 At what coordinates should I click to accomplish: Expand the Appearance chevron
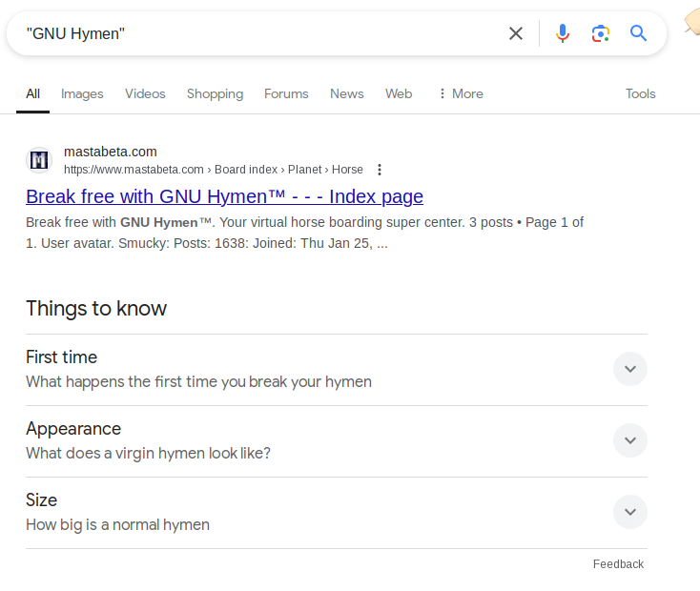pos(630,440)
